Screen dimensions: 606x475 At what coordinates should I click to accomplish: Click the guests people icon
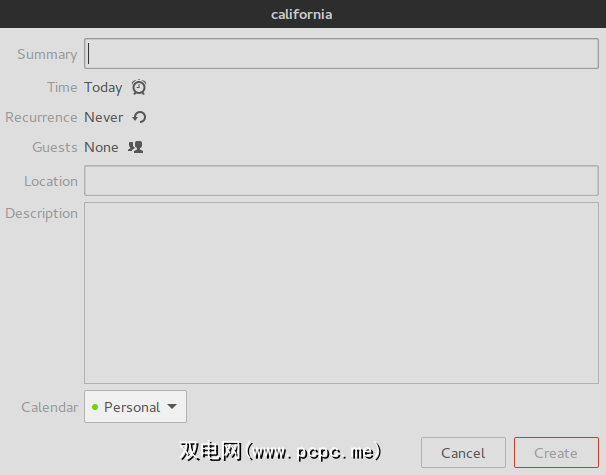136,147
